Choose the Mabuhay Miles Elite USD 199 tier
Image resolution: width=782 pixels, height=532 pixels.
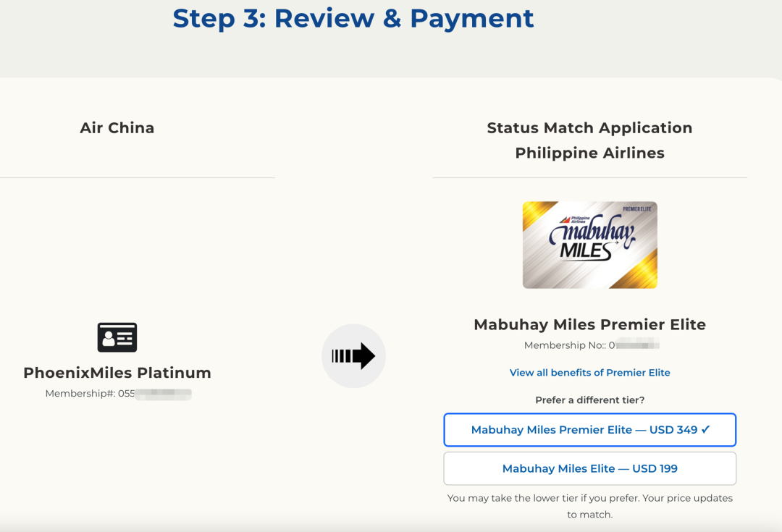tap(589, 469)
